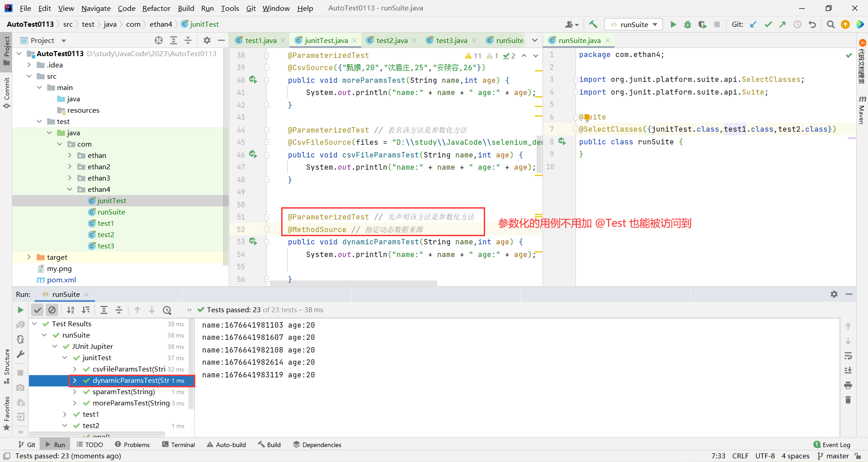Toggle soft-wrap in the console
868x462 pixels.
point(848,356)
